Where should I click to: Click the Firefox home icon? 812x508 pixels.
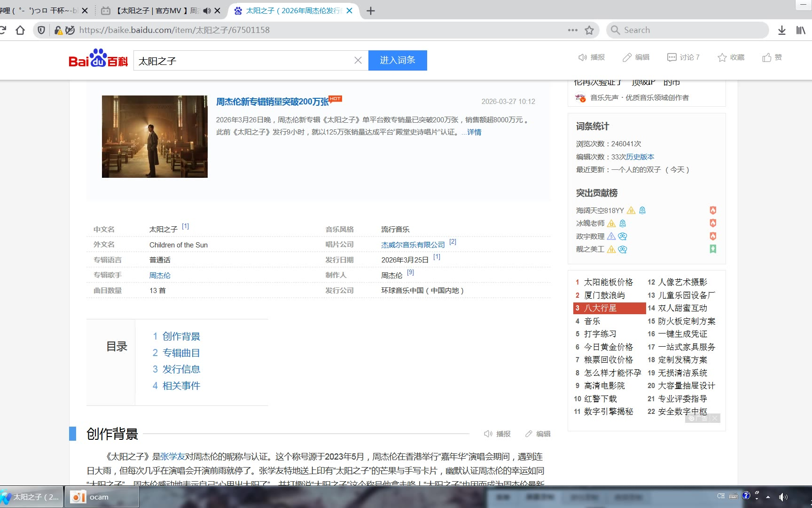[x=20, y=30]
